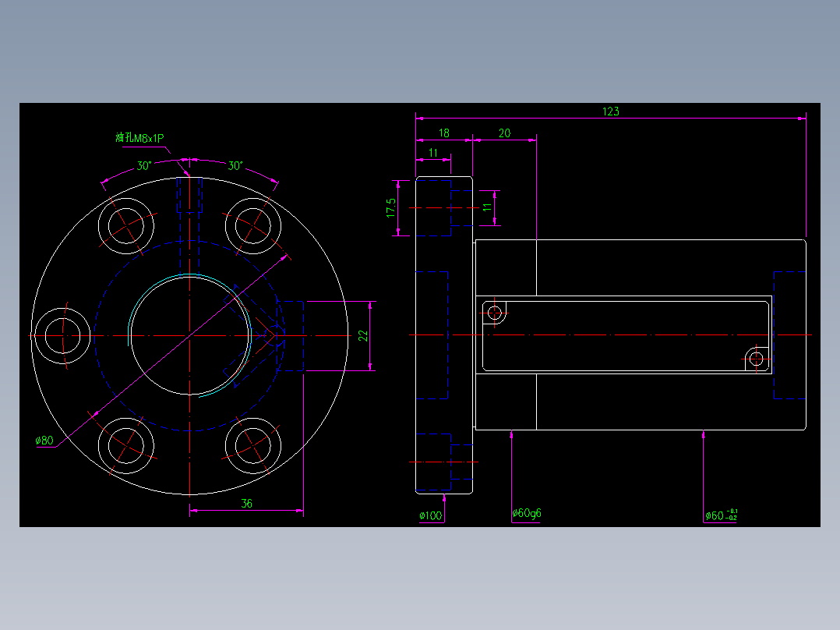Select the 30° angle farther from 油孔 label
Screen dimensions: 840x630
[235, 165]
